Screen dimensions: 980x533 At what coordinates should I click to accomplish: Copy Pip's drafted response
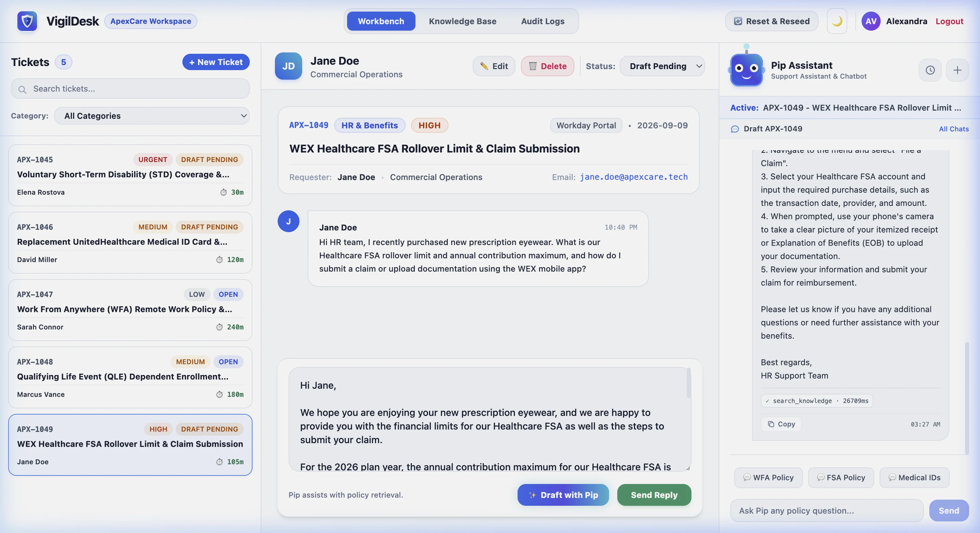[781, 424]
